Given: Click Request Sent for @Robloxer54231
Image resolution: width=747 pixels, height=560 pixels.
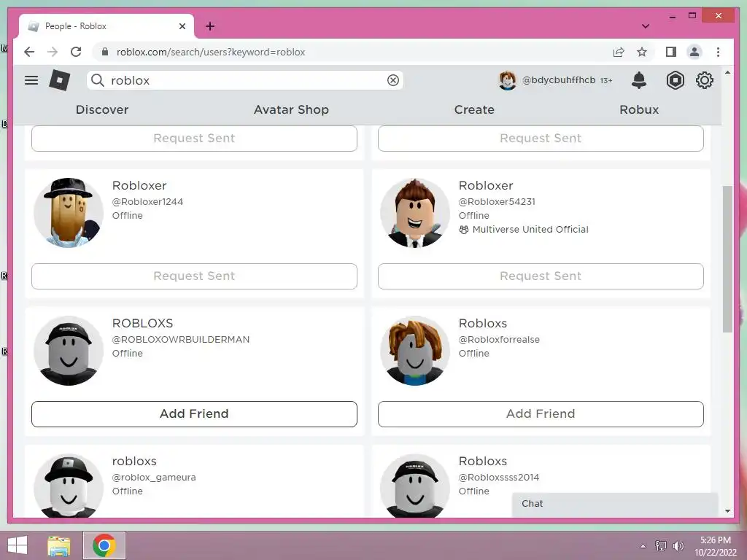Looking at the screenshot, I should [541, 276].
